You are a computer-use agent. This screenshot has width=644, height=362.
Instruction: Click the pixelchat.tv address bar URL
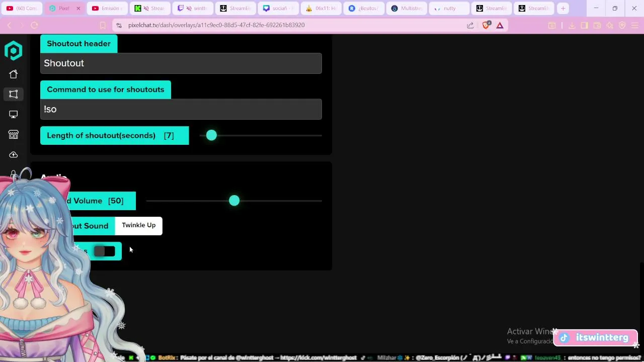(x=216, y=25)
